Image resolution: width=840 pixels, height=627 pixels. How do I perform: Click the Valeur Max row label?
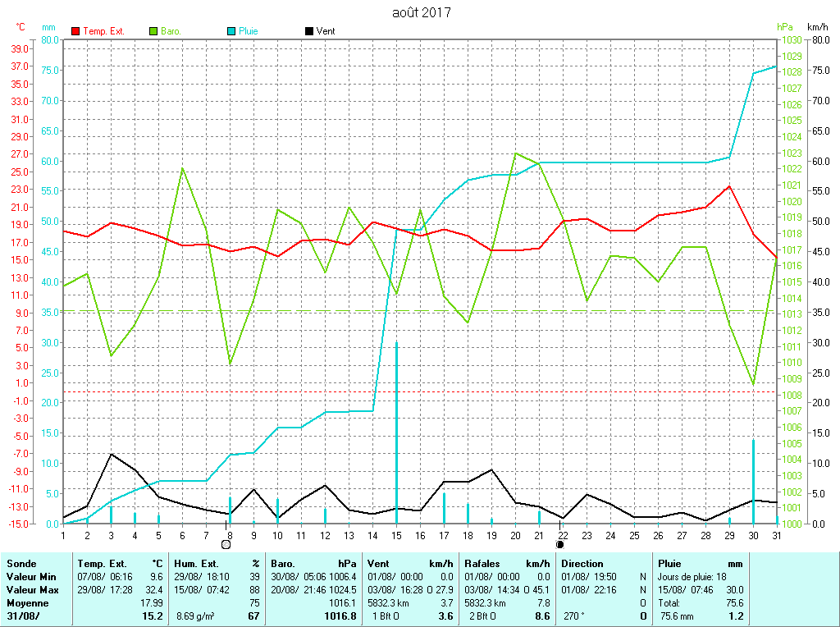coord(33,590)
